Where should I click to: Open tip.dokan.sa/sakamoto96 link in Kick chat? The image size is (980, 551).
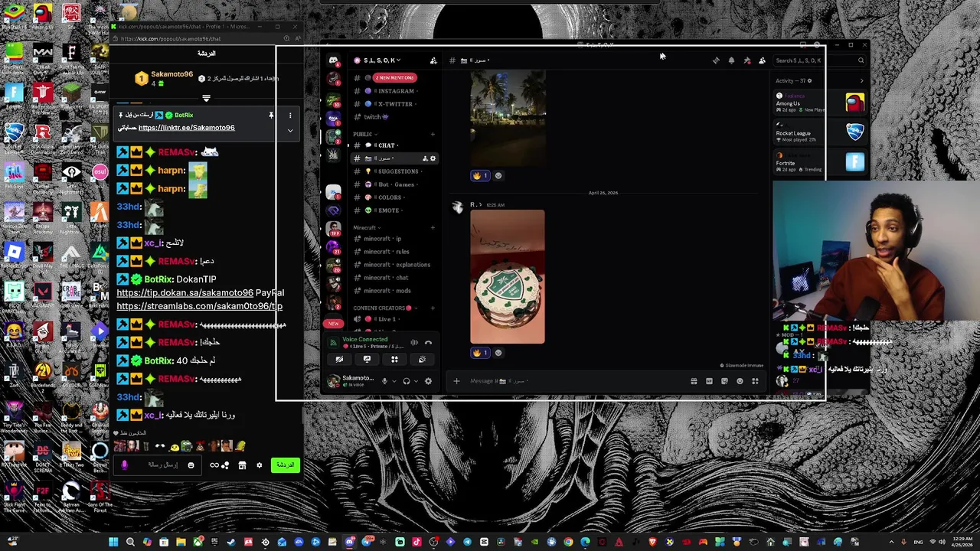pos(185,292)
